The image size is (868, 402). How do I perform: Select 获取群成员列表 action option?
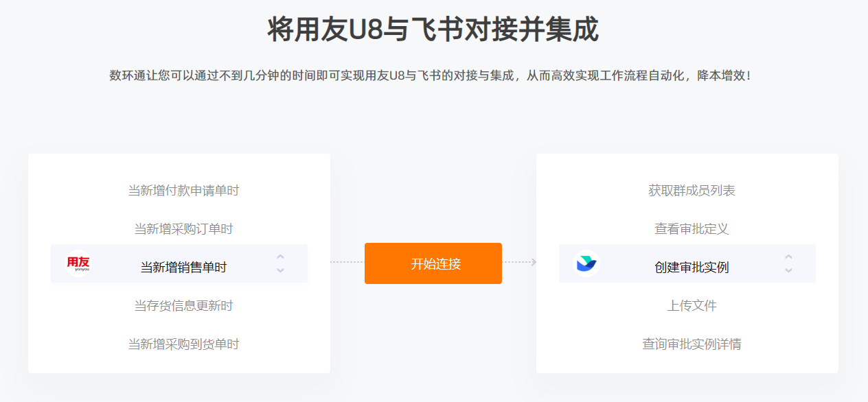tap(692, 191)
